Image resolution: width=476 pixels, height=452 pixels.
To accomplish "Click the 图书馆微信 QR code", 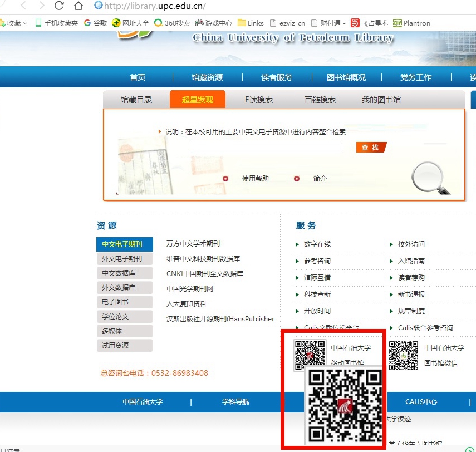I will 404,356.
